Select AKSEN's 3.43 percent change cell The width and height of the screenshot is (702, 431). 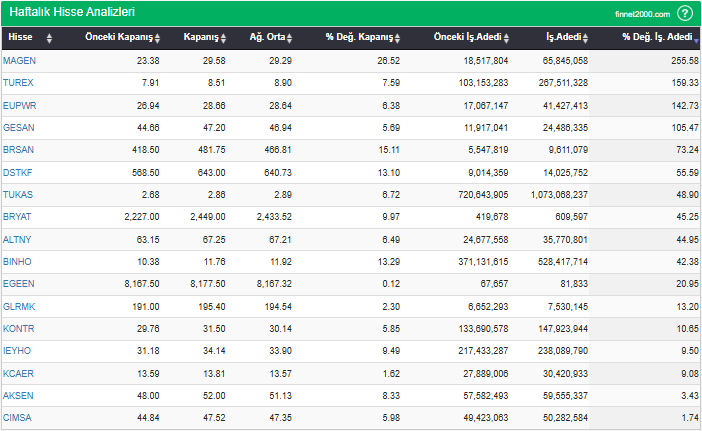(x=686, y=394)
